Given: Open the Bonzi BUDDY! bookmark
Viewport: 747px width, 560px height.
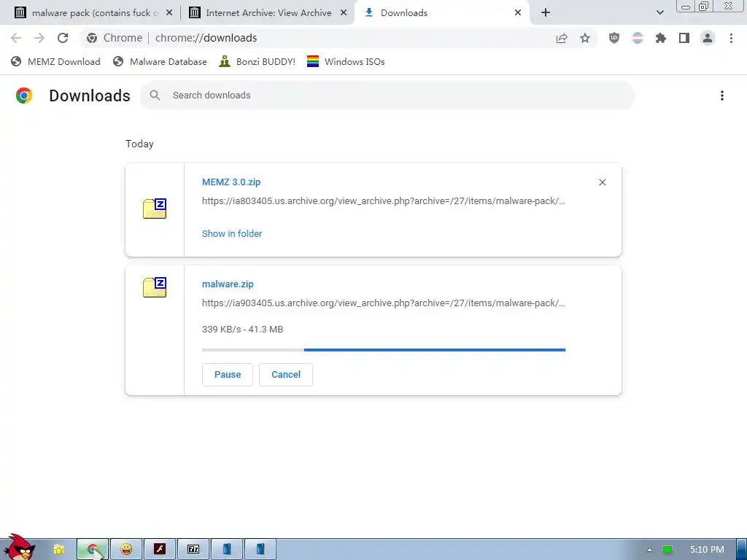Looking at the screenshot, I should (258, 61).
